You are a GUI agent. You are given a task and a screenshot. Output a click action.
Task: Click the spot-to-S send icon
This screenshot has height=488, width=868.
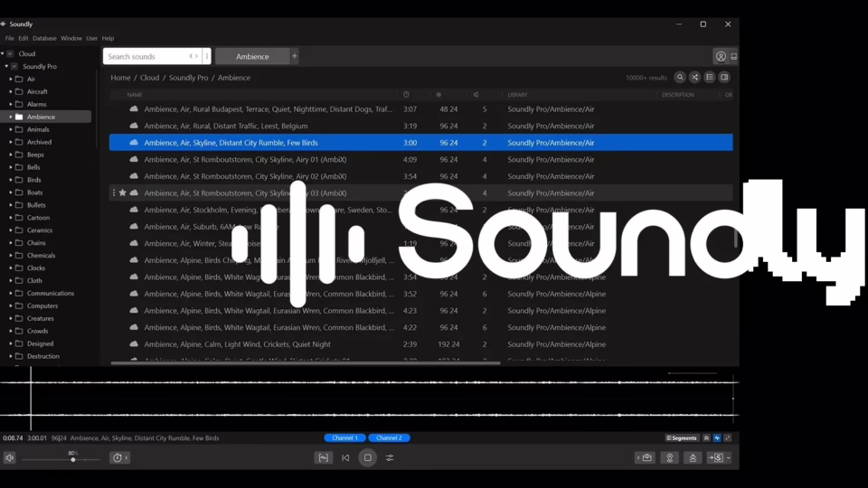point(716,458)
